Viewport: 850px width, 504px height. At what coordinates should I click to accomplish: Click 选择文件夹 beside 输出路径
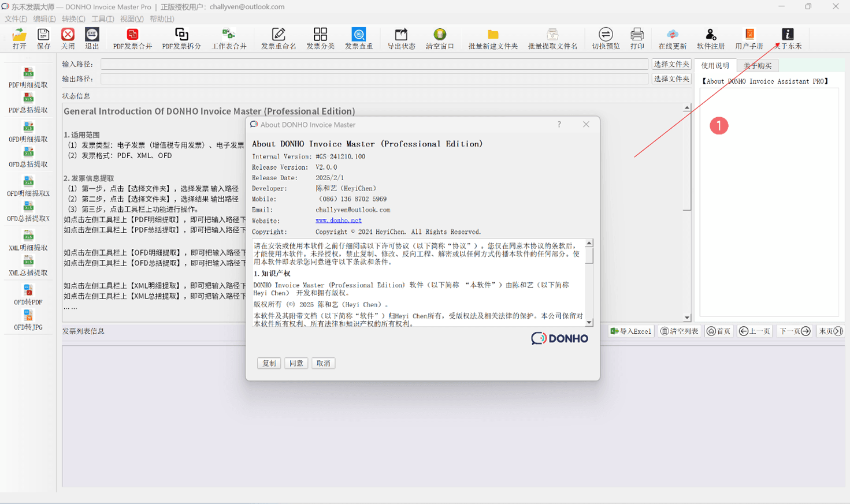pyautogui.click(x=671, y=79)
